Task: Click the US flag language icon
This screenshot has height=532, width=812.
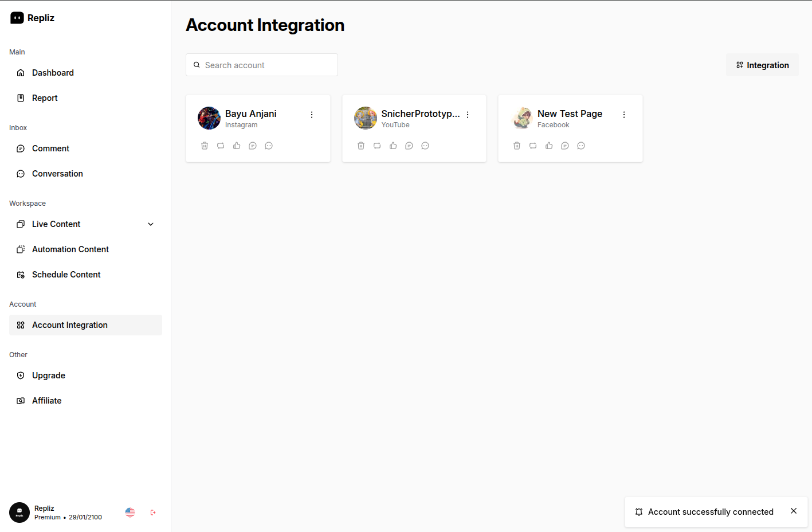Action: coord(130,513)
